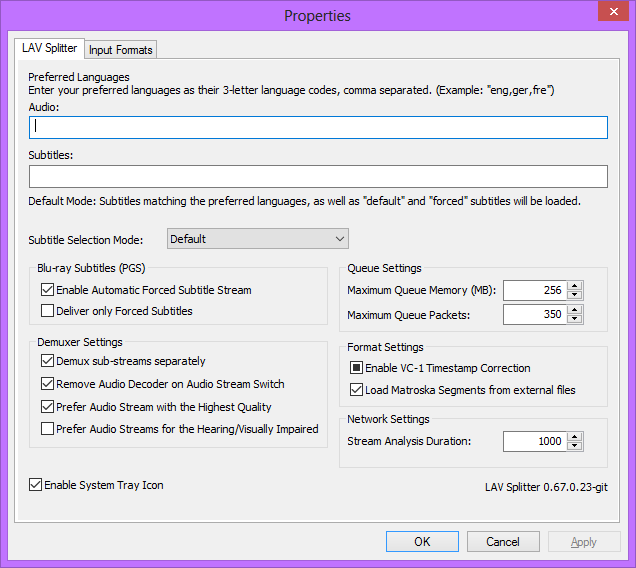This screenshot has width=636, height=568.
Task: Click the Network Settings group label
Action: coord(388,419)
